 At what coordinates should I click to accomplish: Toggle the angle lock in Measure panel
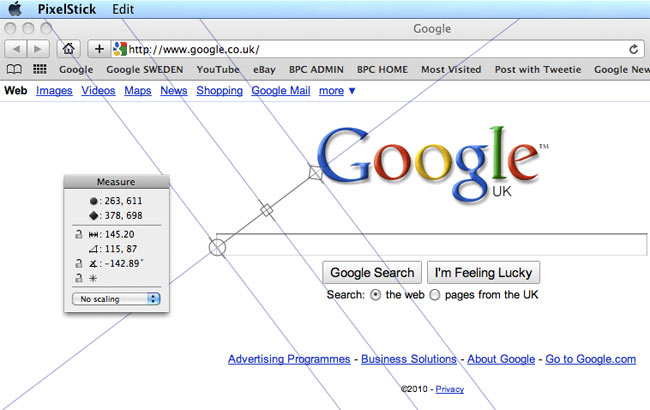click(x=79, y=263)
